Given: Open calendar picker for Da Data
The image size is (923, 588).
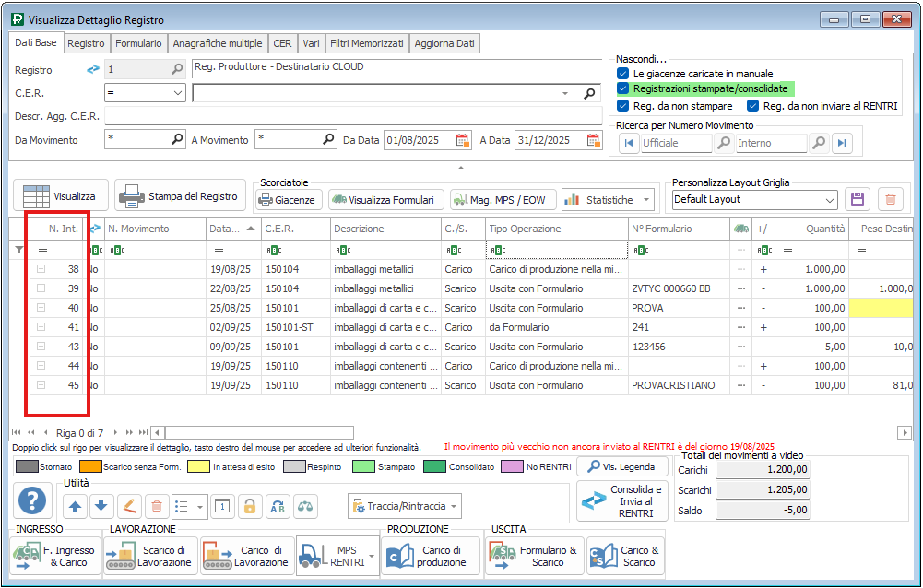Looking at the screenshot, I should point(463,140).
